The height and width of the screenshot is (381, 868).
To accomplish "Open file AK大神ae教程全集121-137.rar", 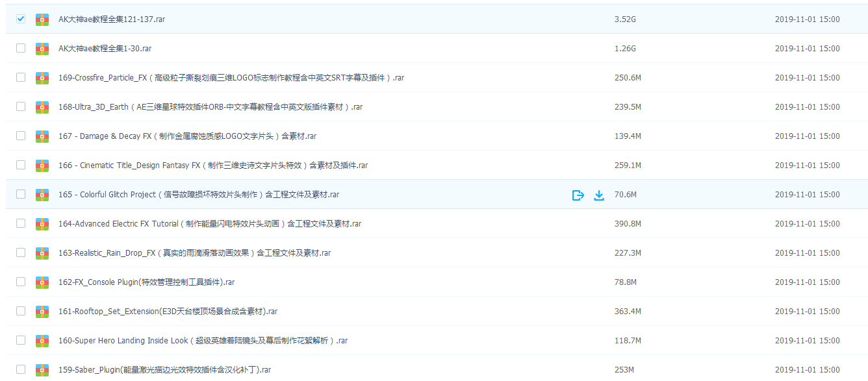I will pyautogui.click(x=112, y=19).
